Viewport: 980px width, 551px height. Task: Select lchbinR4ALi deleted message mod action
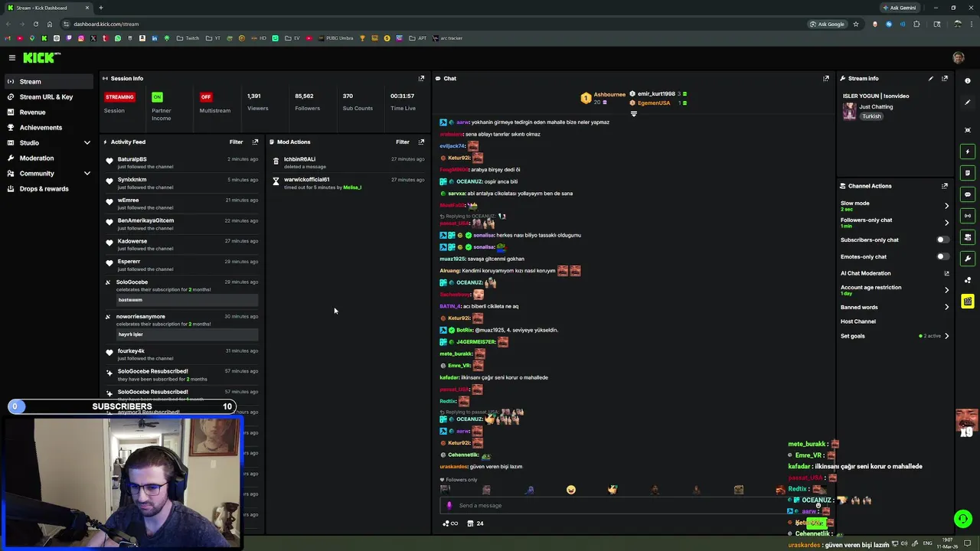(x=348, y=162)
